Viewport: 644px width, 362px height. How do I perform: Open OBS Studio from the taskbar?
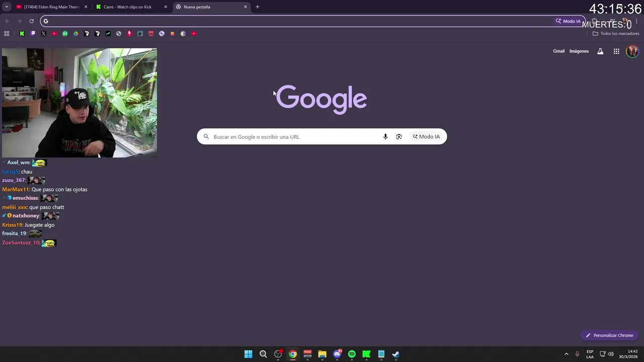[x=278, y=354]
